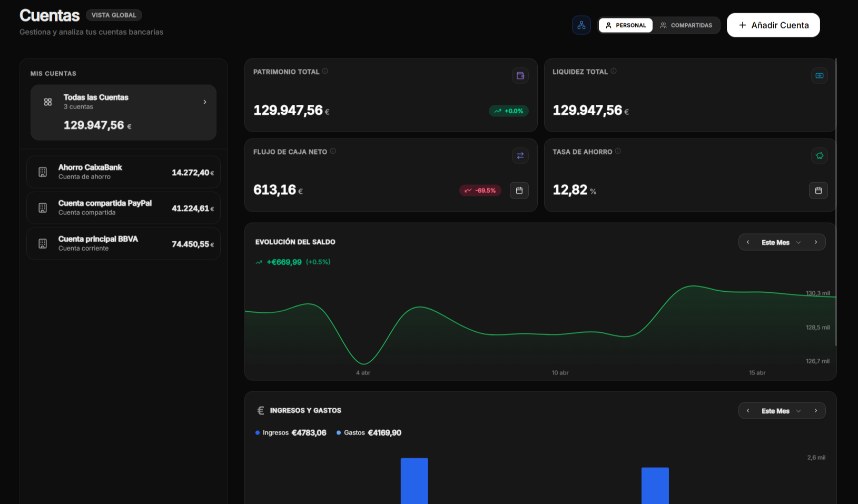This screenshot has width=858, height=504.
Task: Click the trend arrow next to +€669,99
Action: [x=259, y=262]
